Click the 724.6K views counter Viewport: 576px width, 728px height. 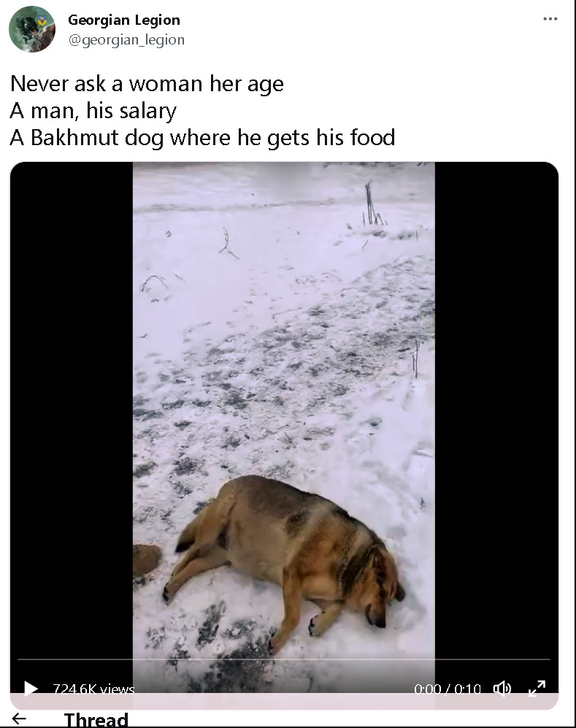coord(93,689)
